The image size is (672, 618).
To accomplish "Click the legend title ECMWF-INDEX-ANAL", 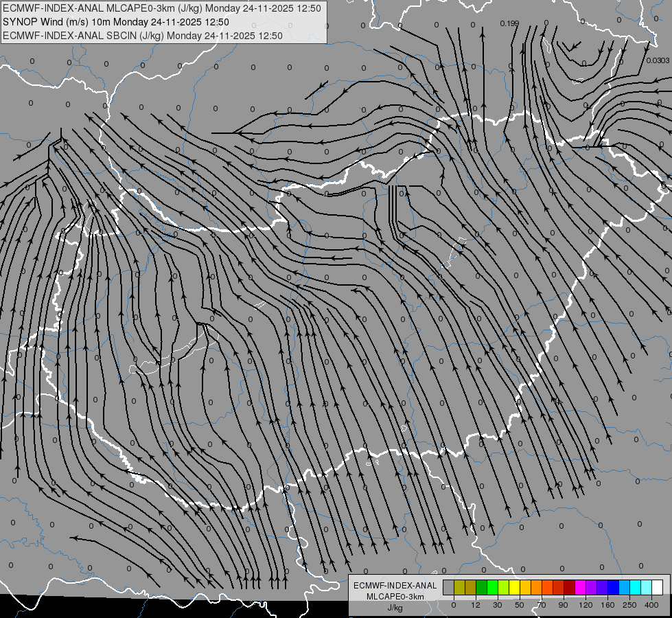I will (395, 586).
